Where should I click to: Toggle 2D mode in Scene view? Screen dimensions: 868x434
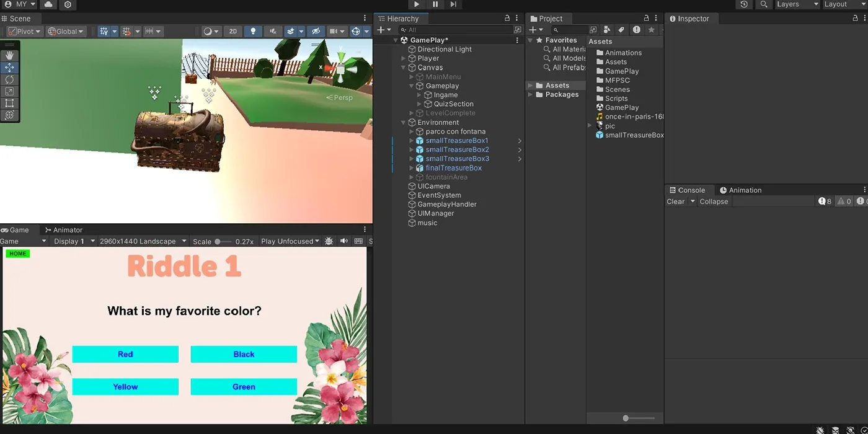232,31
